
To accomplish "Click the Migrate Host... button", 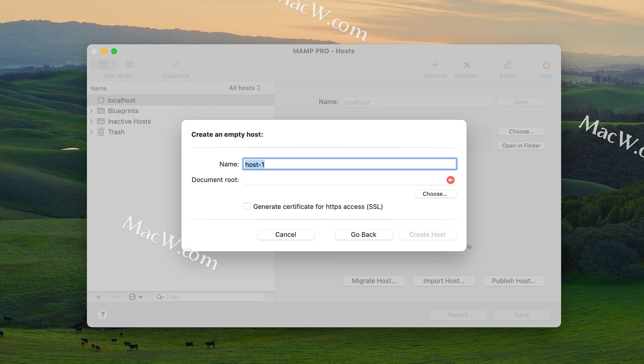I will (x=374, y=281).
